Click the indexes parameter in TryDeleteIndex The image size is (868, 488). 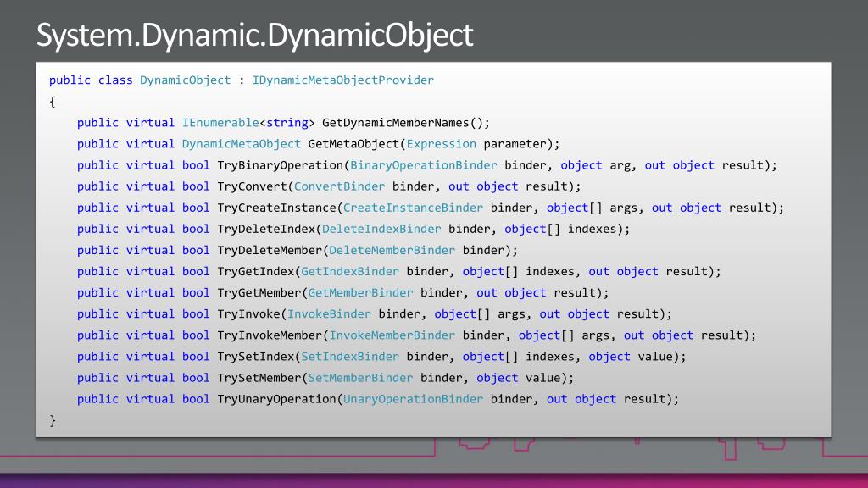point(592,229)
